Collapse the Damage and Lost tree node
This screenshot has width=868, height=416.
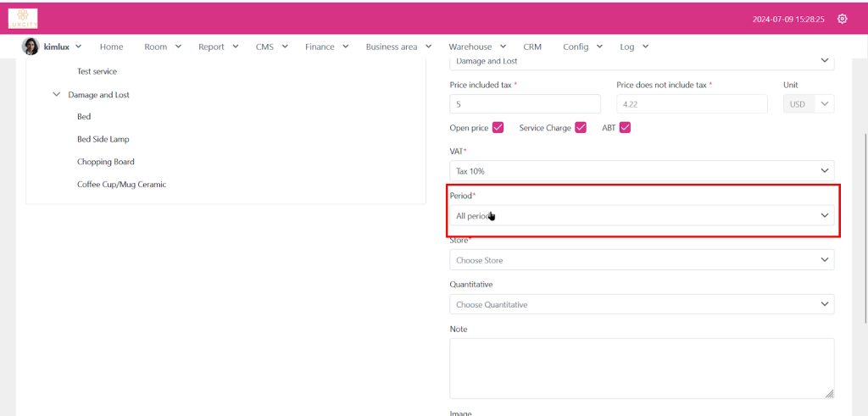57,95
